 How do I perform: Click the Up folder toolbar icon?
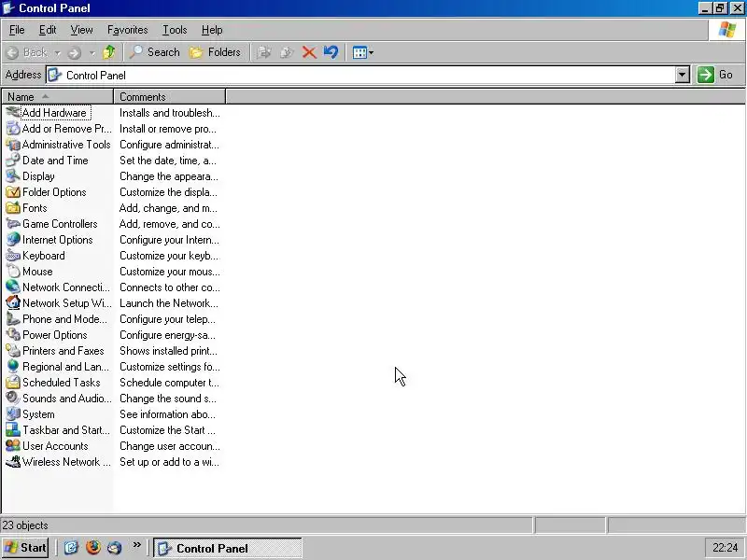(109, 52)
